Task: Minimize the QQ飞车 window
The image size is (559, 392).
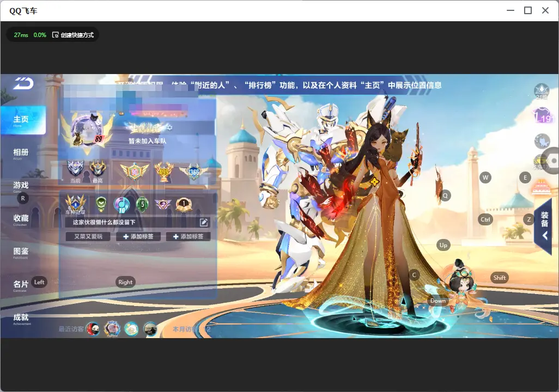Action: 511,10
